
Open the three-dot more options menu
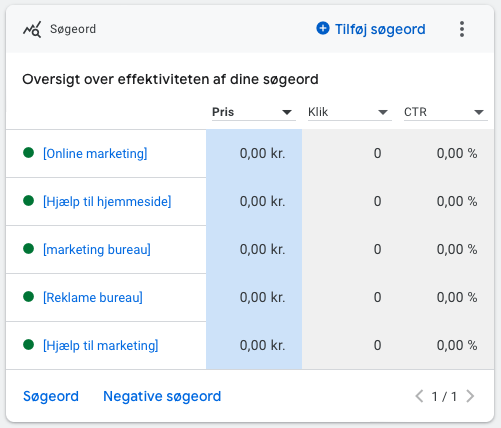(x=462, y=29)
